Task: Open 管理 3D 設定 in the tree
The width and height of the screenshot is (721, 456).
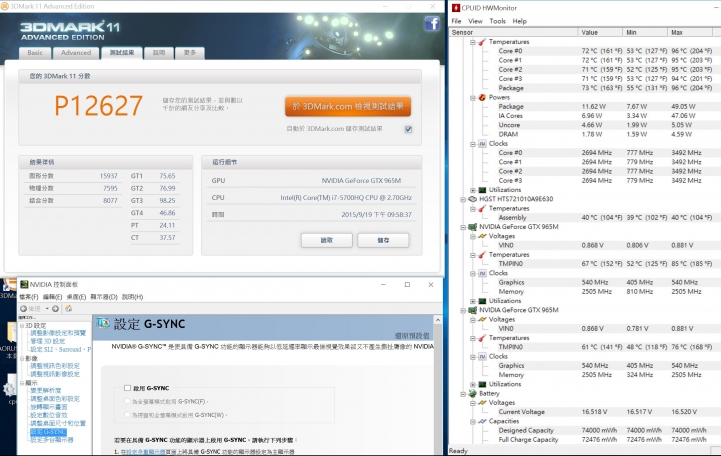Action: pyautogui.click(x=48, y=342)
